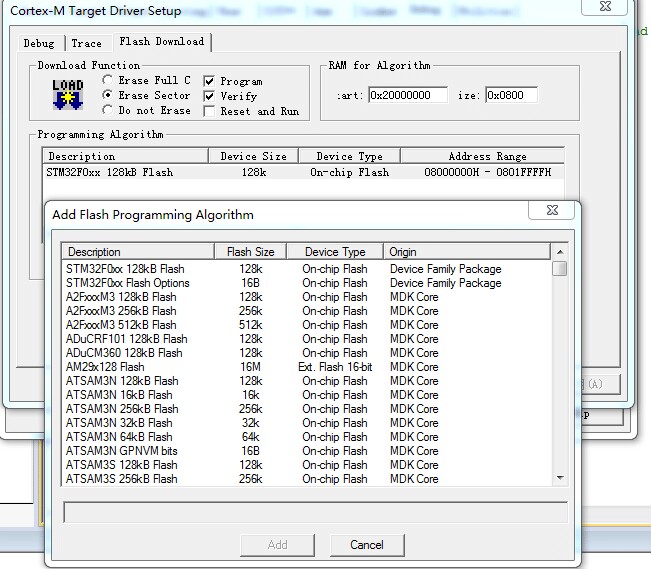Screen dimensions: 651x569
Task: Select STM32F0xx 128kB Flash in Programming Algorithm
Action: click(110, 172)
